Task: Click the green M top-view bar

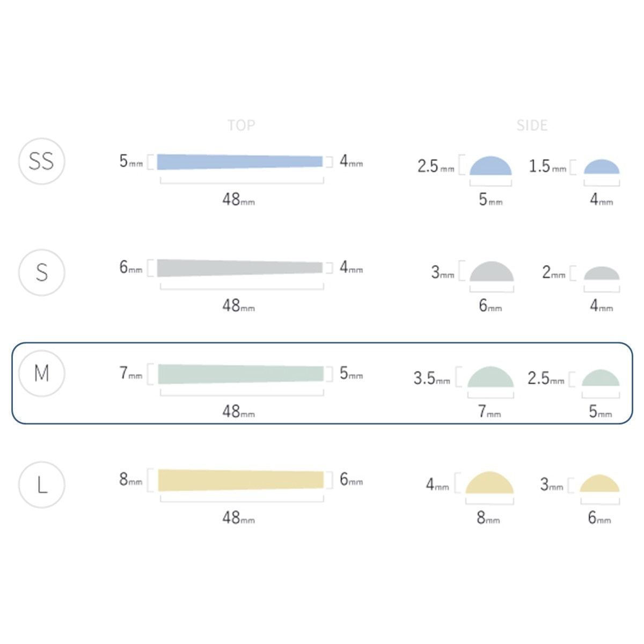Action: (241, 374)
